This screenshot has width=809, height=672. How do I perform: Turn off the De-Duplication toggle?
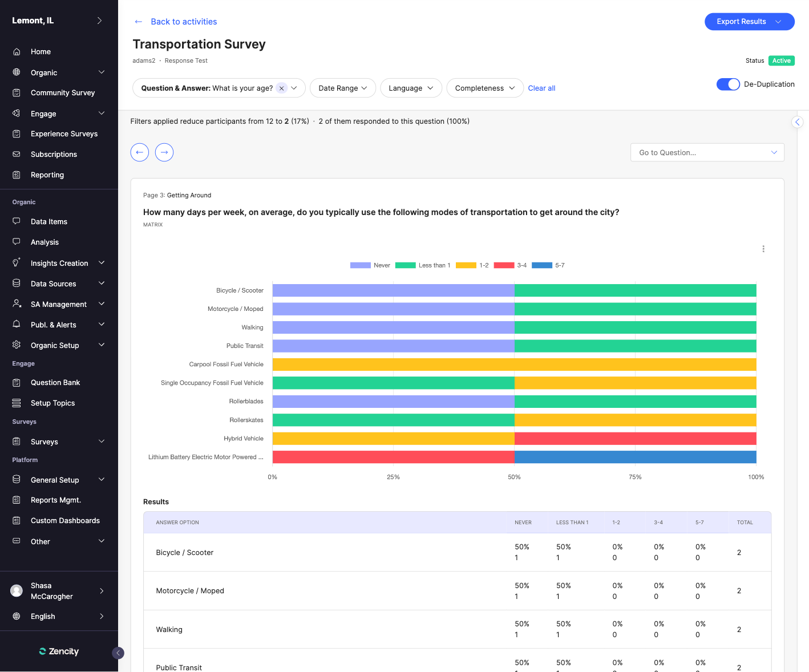click(728, 84)
